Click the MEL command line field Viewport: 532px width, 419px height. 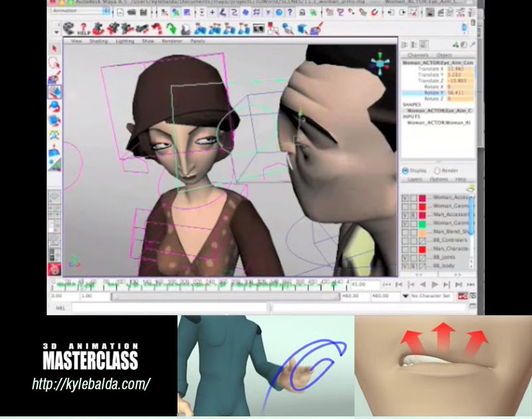click(x=169, y=308)
